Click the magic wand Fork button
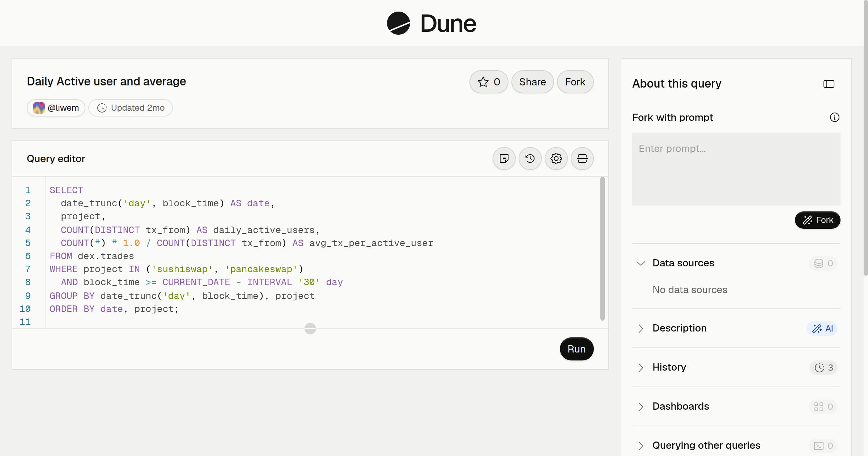This screenshot has height=456, width=868. pos(818,220)
